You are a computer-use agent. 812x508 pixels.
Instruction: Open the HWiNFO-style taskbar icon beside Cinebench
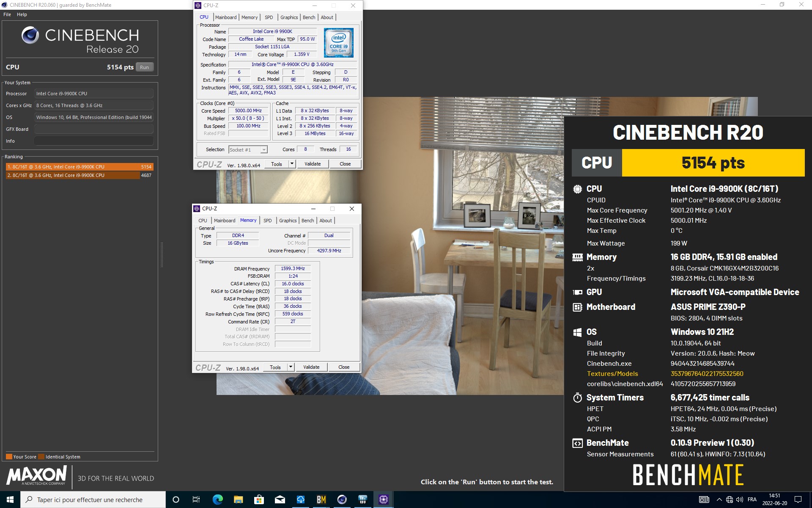point(362,500)
